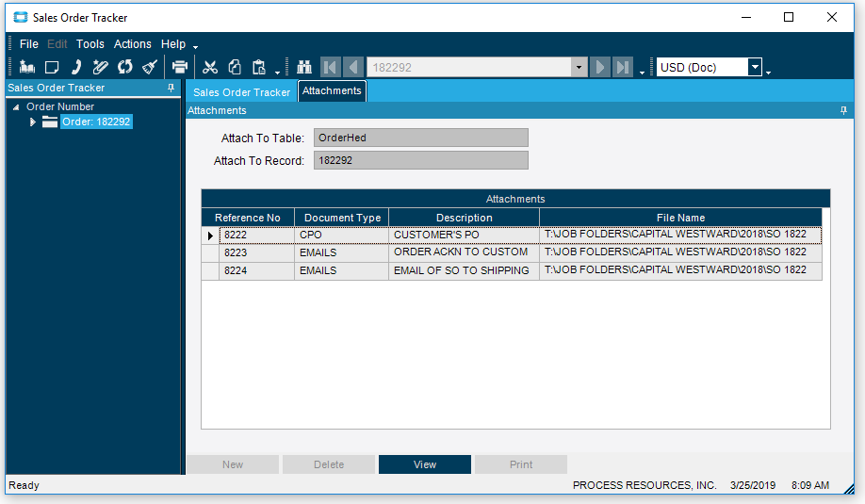This screenshot has height=504, width=865.
Task: Click the View button
Action: click(425, 464)
